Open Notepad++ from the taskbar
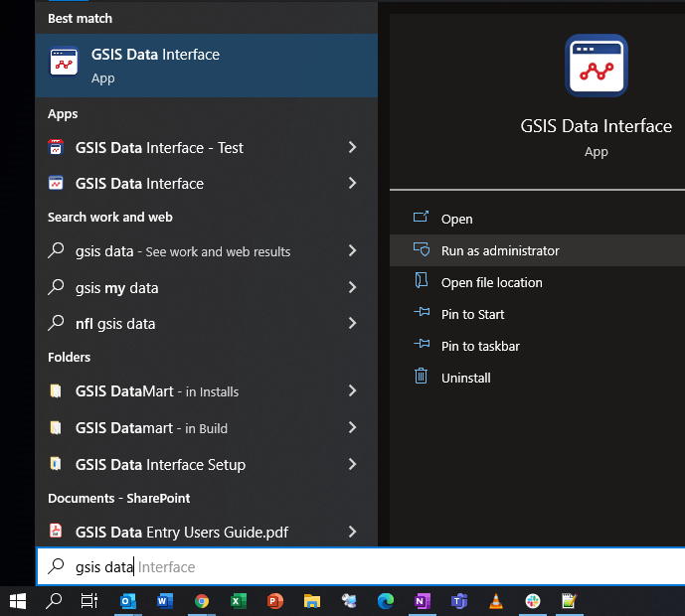The height and width of the screenshot is (616, 685). click(x=570, y=601)
